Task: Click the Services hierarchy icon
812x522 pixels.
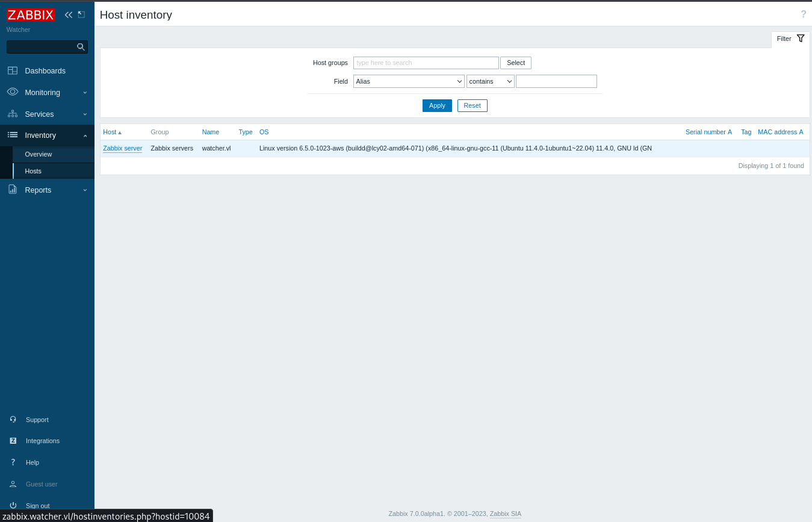Action: coord(13,114)
